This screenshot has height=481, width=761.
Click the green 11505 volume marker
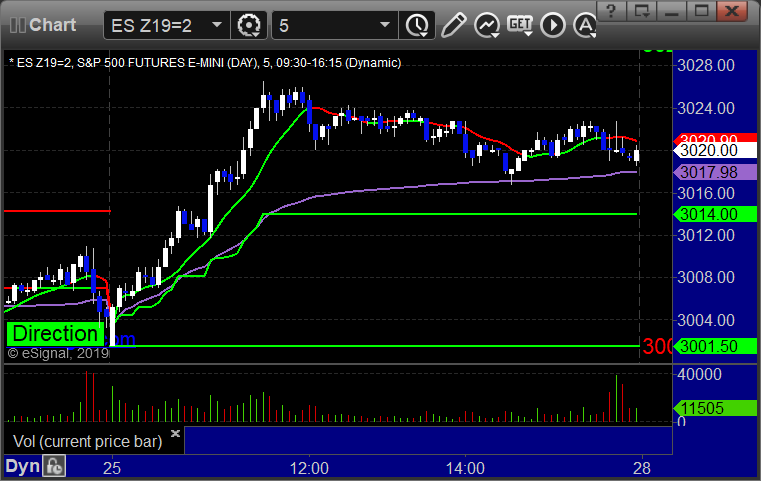click(715, 408)
